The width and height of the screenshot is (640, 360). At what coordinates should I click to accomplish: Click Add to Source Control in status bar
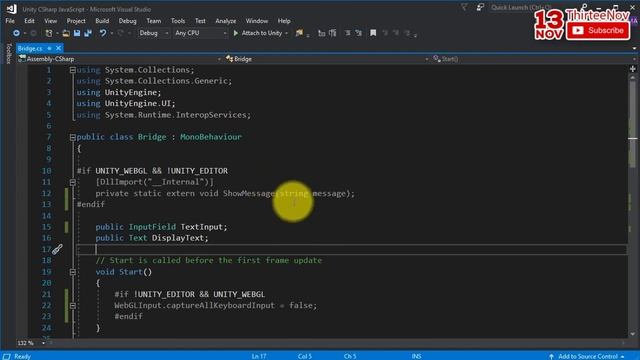587,356
